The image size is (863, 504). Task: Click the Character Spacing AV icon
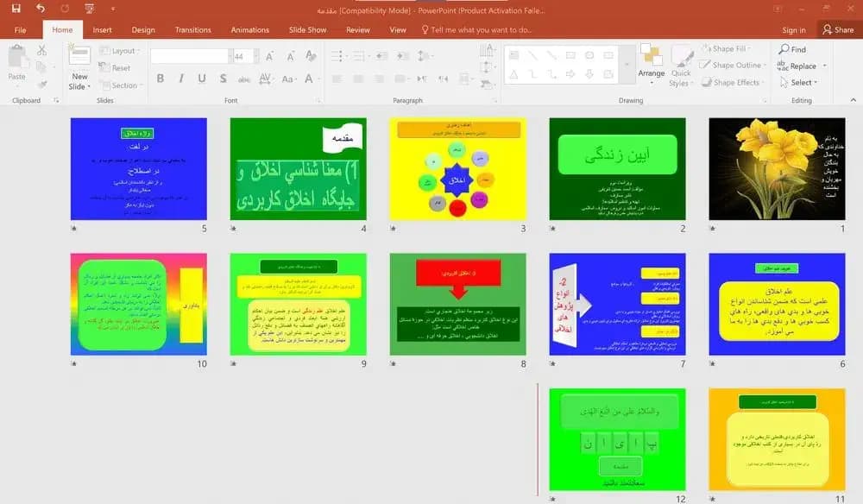click(265, 79)
